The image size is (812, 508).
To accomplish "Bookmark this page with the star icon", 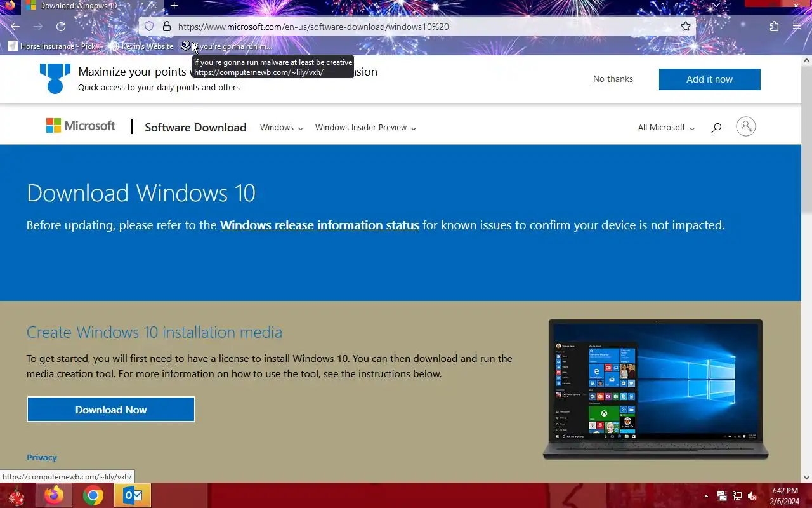I will [686, 27].
